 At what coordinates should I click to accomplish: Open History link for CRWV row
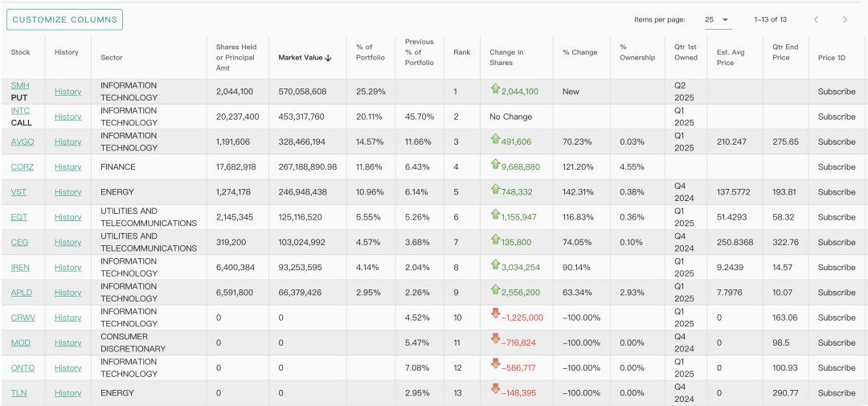68,318
